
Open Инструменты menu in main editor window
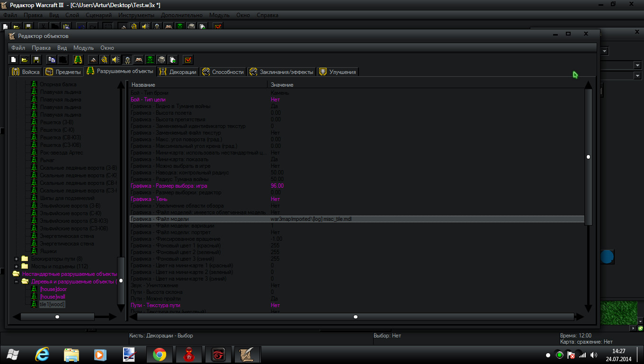click(x=137, y=15)
